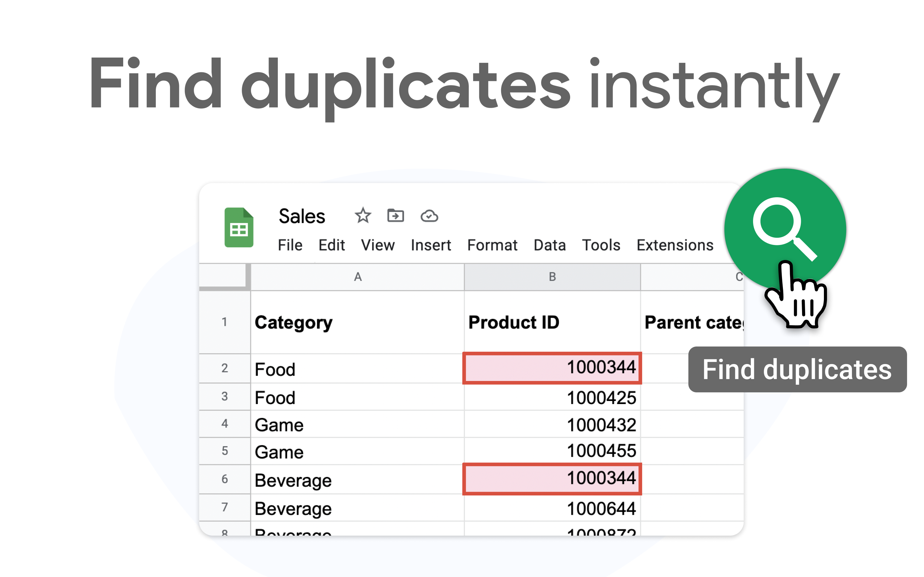Select row 2 by clicking its number
Image resolution: width=924 pixels, height=577 pixels.
(x=225, y=369)
